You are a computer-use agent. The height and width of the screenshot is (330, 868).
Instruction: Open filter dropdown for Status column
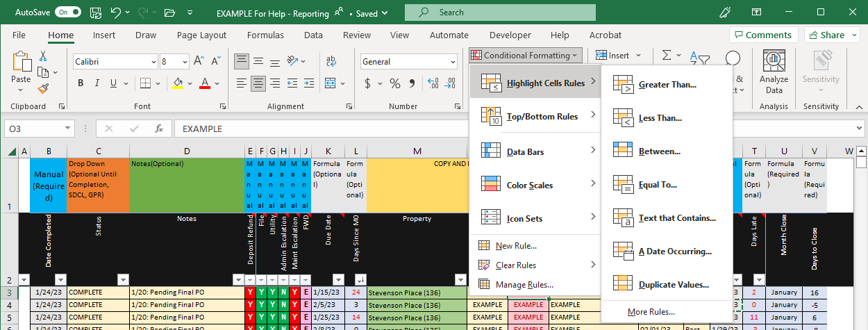[123, 279]
